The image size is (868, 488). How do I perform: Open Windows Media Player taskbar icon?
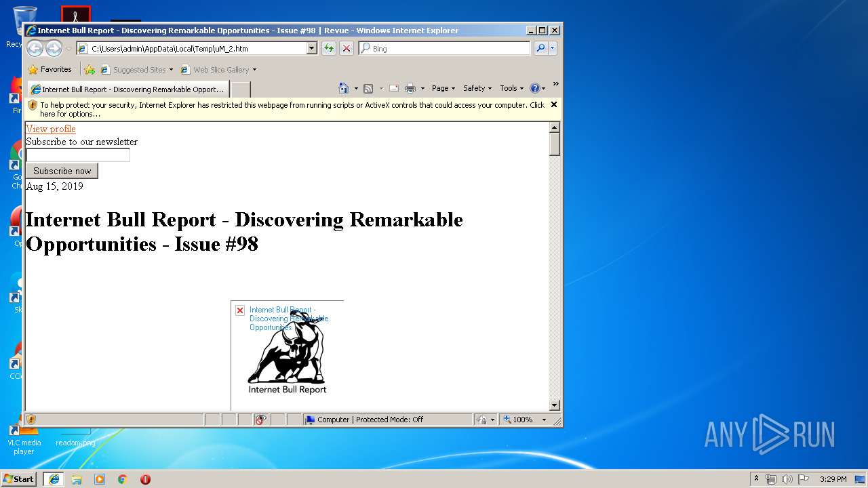(100, 479)
